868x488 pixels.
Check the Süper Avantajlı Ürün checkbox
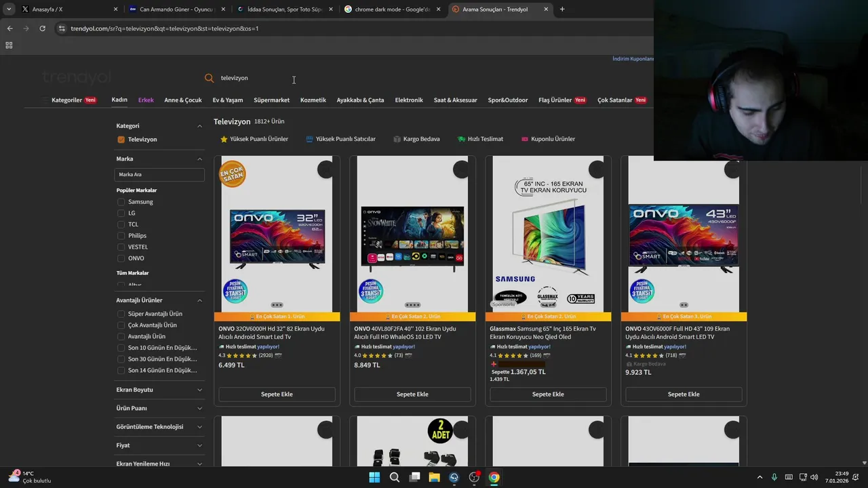click(121, 314)
